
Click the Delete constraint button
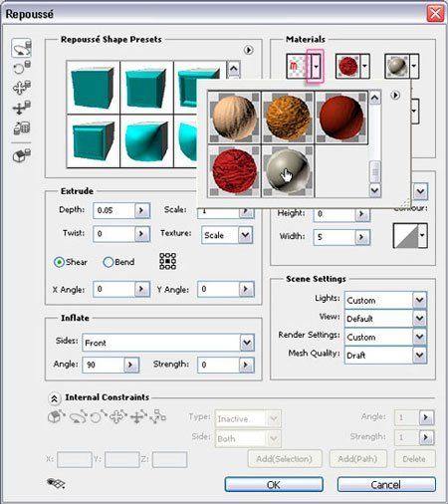coord(414,459)
